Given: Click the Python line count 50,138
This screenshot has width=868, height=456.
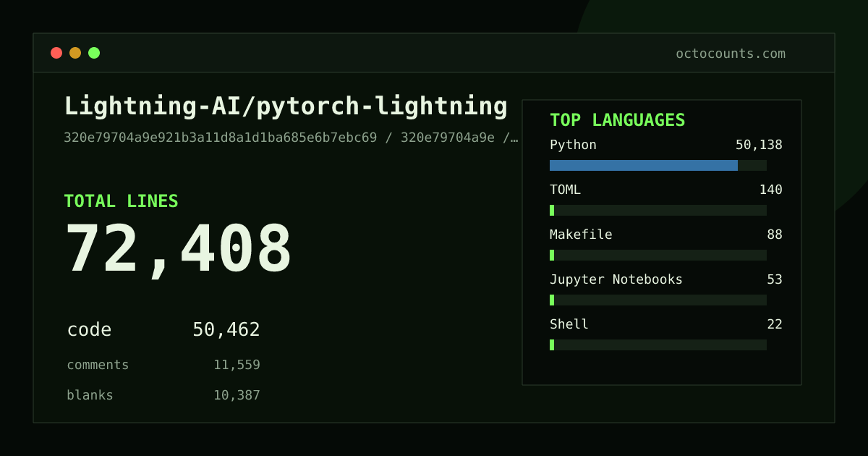Looking at the screenshot, I should (x=759, y=145).
